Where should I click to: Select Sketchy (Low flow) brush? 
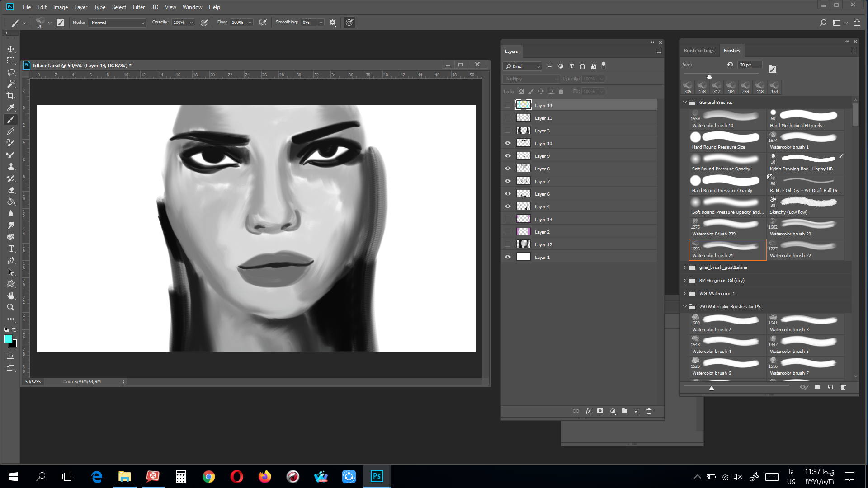(x=805, y=206)
